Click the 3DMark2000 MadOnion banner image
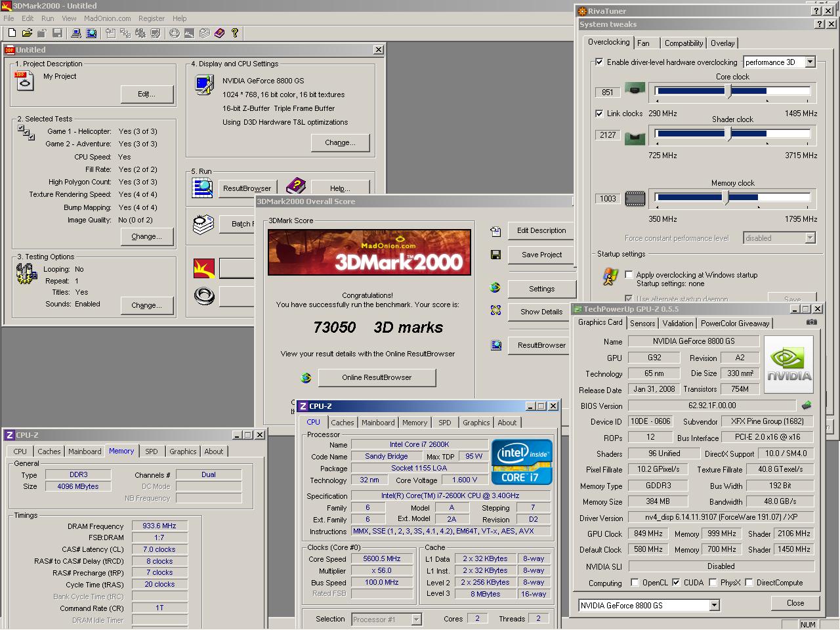The image size is (840, 630). coord(369,252)
